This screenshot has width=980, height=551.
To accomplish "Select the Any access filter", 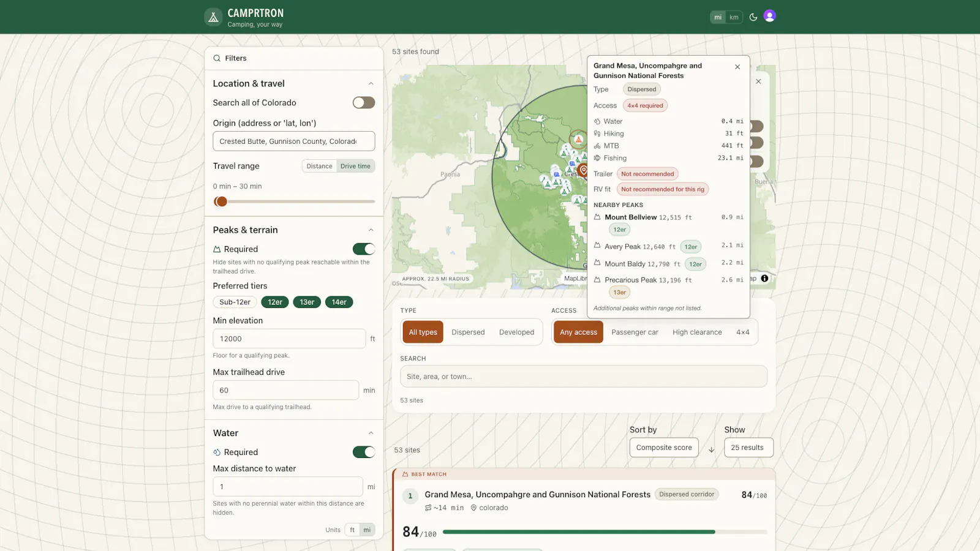I will click(578, 332).
